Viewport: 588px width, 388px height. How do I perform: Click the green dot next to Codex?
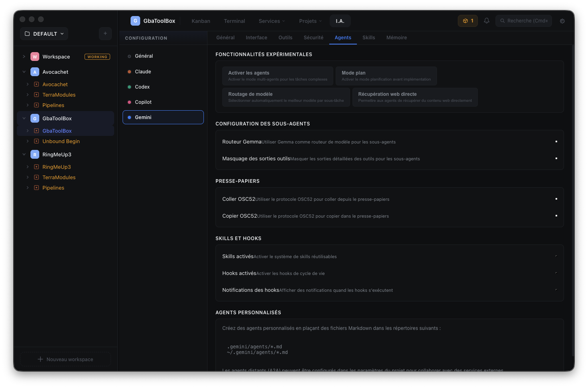[x=129, y=87]
